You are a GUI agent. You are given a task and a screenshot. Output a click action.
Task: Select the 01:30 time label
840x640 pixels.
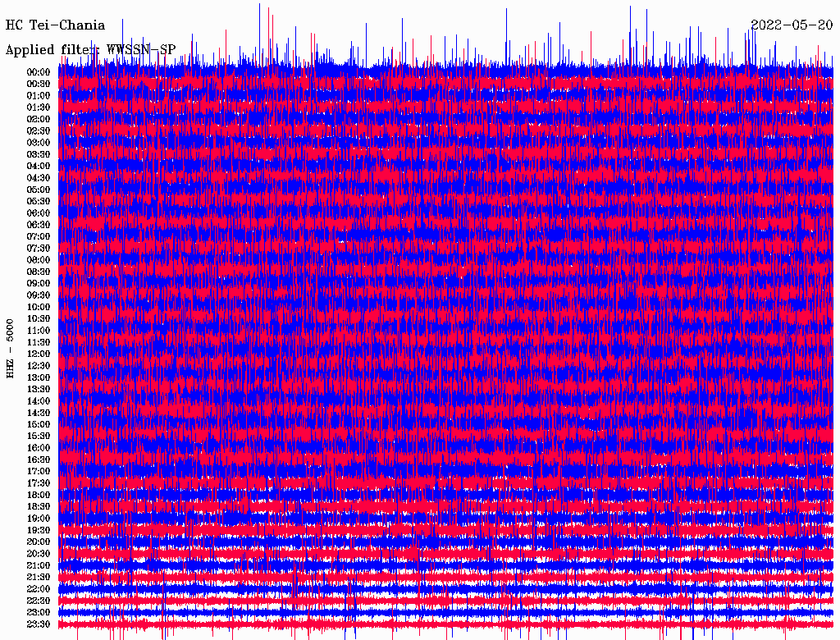tap(39, 107)
